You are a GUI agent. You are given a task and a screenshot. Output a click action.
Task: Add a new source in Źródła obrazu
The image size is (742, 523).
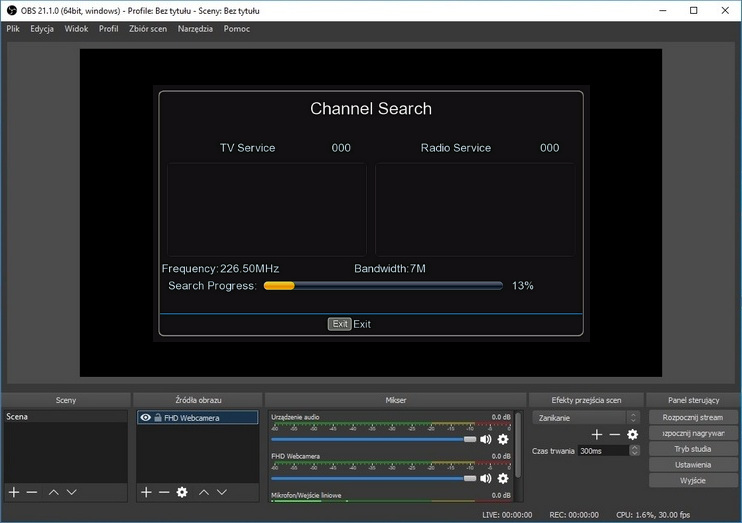point(146,492)
